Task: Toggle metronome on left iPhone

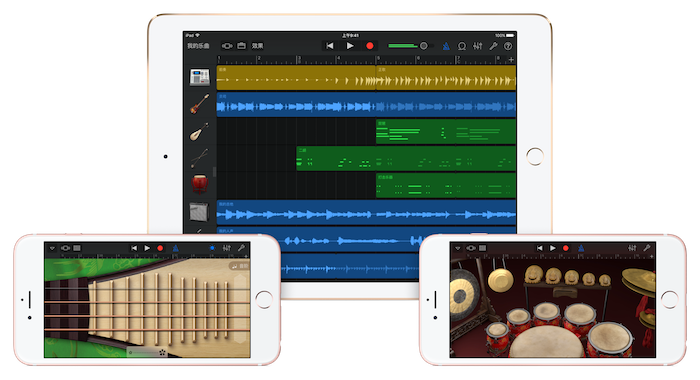Action: pyautogui.click(x=175, y=248)
